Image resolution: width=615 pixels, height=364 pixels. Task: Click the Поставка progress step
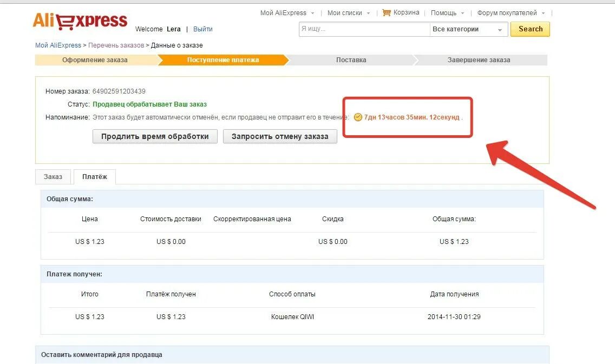click(x=351, y=60)
